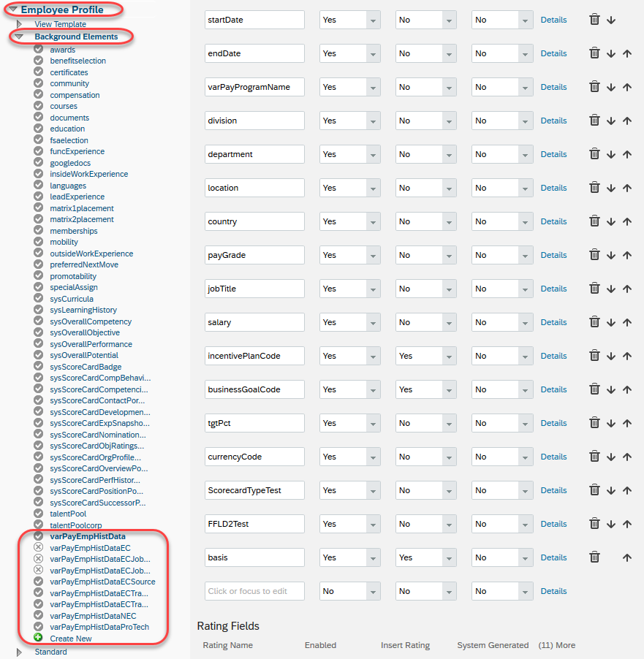644x659 pixels.
Task: Move businessGoalCode field up
Action: 627,389
